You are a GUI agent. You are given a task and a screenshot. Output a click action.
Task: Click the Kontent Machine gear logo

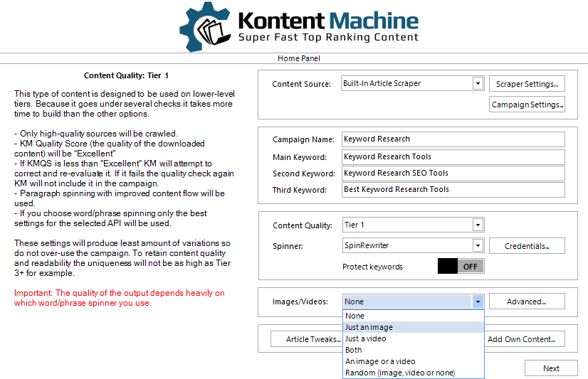pos(205,26)
